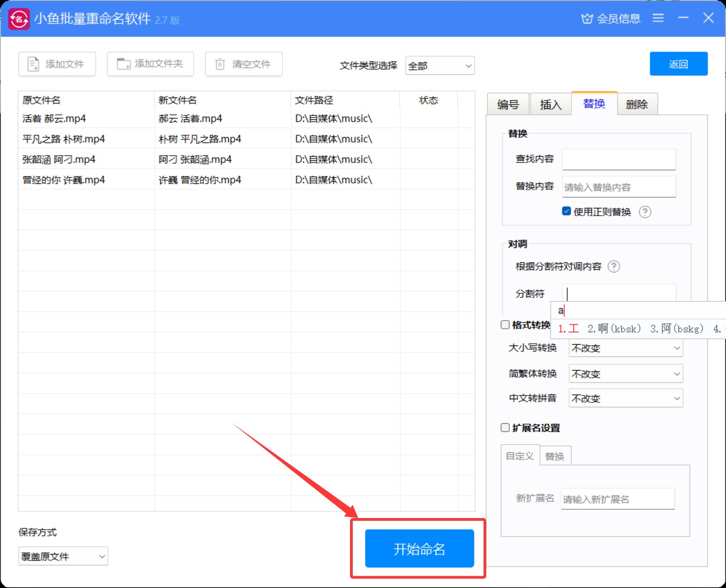
Task: Click the 清空文件 trash button
Action: coord(244,64)
